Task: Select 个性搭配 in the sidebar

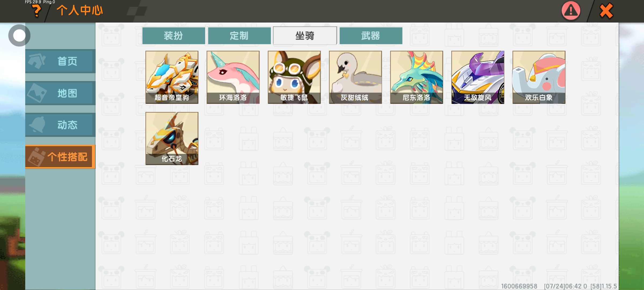Action: (60, 157)
